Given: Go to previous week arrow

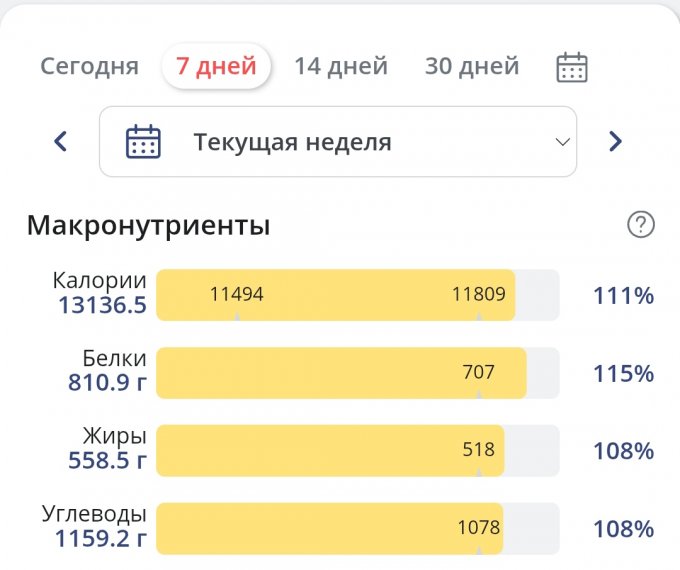Looking at the screenshot, I should (x=61, y=141).
